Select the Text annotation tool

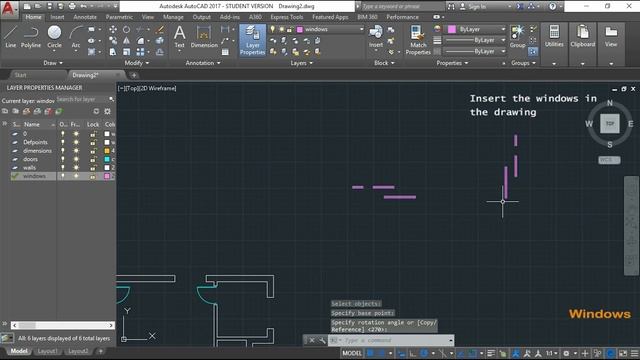point(180,37)
